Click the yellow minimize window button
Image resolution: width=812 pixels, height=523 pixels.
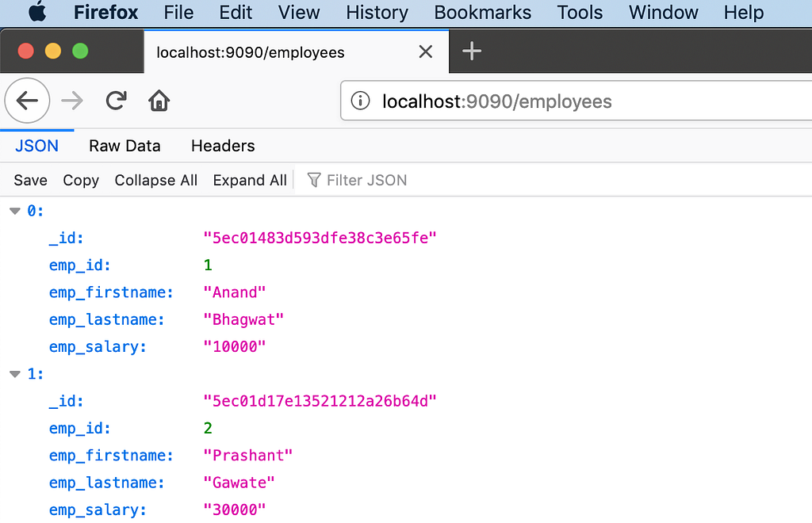tap(53, 52)
